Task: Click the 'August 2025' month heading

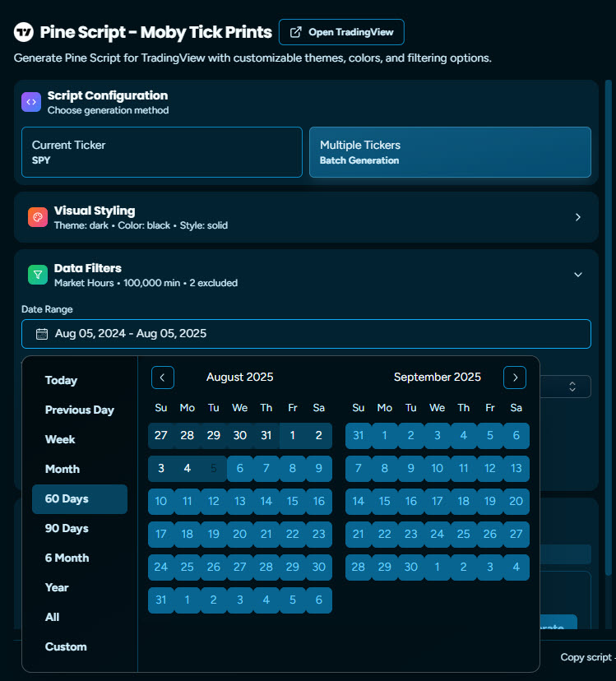Action: point(240,377)
